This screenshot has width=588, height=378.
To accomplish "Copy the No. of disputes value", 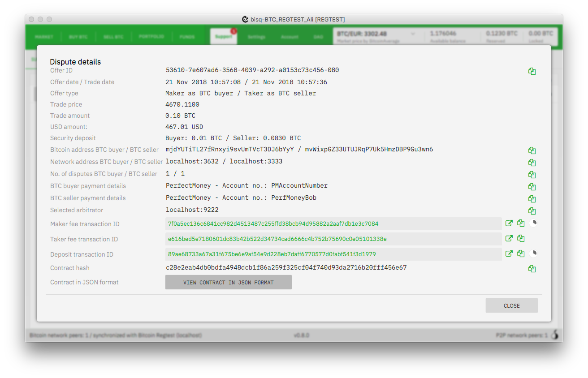I will point(532,175).
